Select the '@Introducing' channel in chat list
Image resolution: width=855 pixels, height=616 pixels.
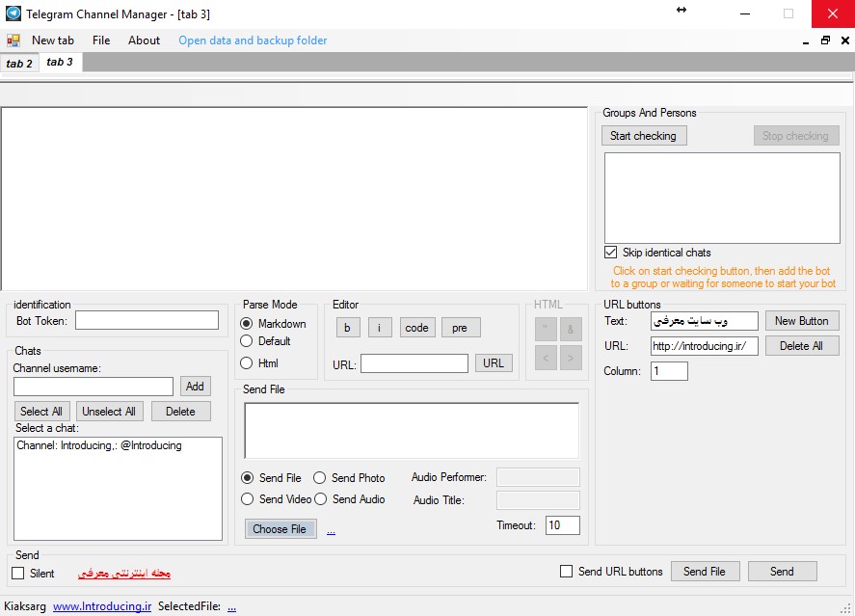coord(99,445)
